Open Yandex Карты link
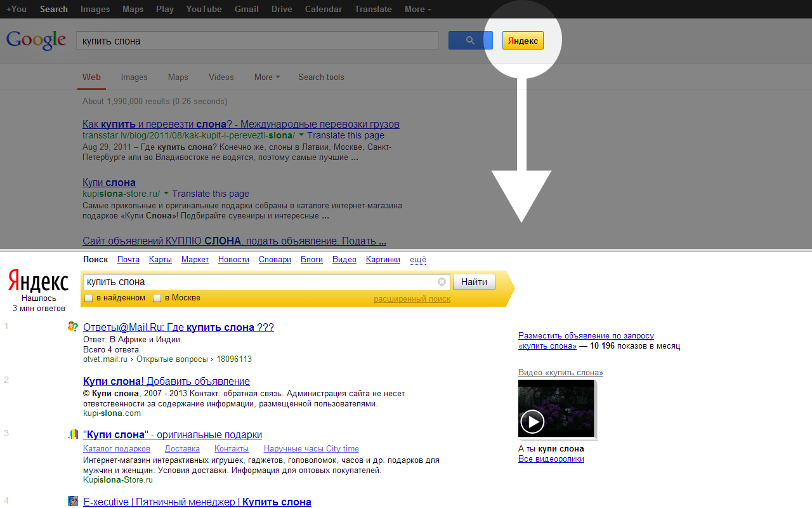 pos(160,260)
